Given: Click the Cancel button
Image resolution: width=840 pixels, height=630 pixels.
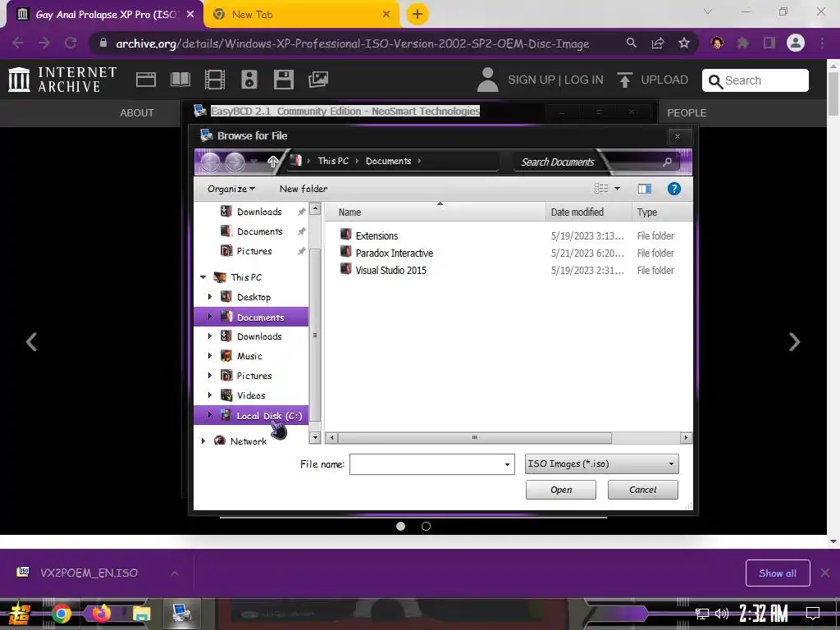Looking at the screenshot, I should point(643,490).
